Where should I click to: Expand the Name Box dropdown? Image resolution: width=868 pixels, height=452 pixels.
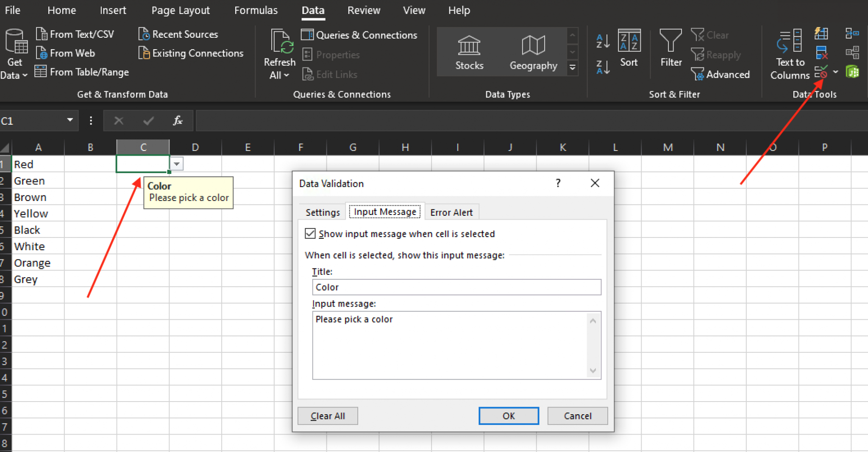[x=70, y=120]
